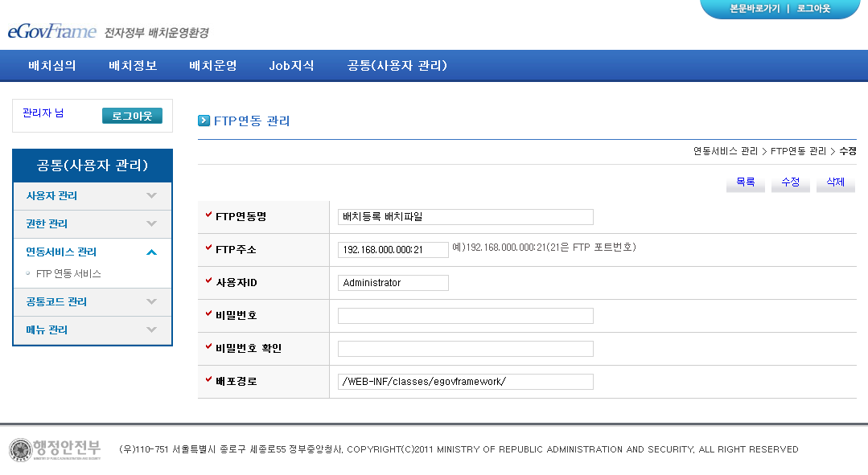Open the 배치심의 top menu
The image size is (868, 475).
coord(52,66)
